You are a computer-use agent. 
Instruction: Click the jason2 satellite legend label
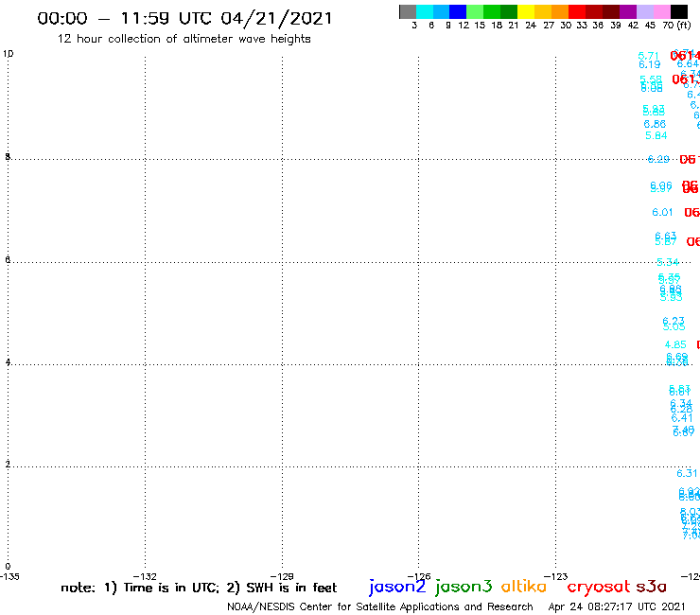pyautogui.click(x=397, y=587)
